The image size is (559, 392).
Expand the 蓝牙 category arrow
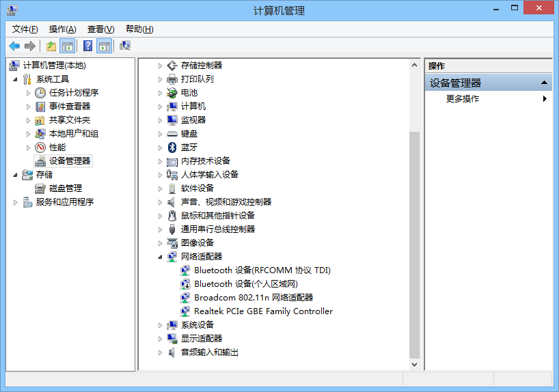click(x=160, y=148)
